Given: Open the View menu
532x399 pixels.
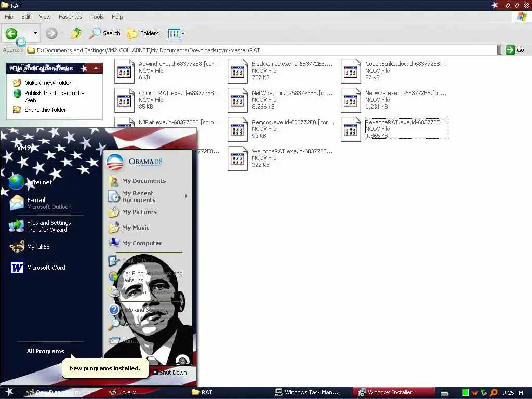Looking at the screenshot, I should pyautogui.click(x=45, y=17).
